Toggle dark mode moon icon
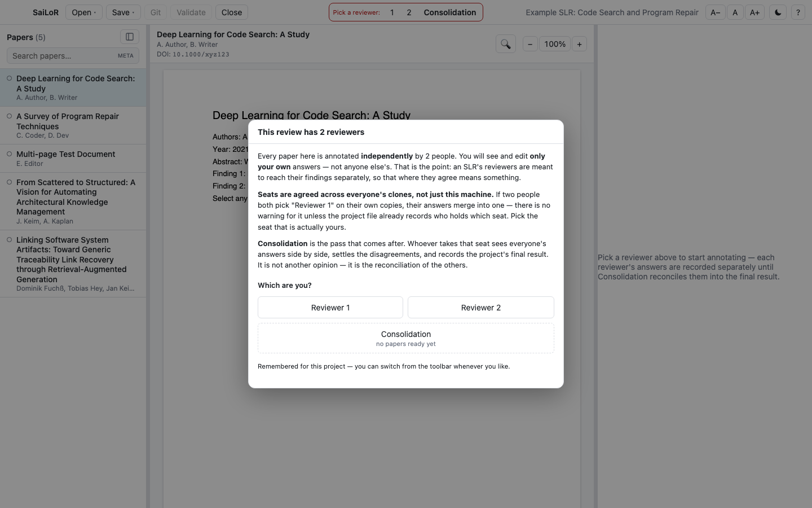Image resolution: width=812 pixels, height=508 pixels. pyautogui.click(x=778, y=12)
